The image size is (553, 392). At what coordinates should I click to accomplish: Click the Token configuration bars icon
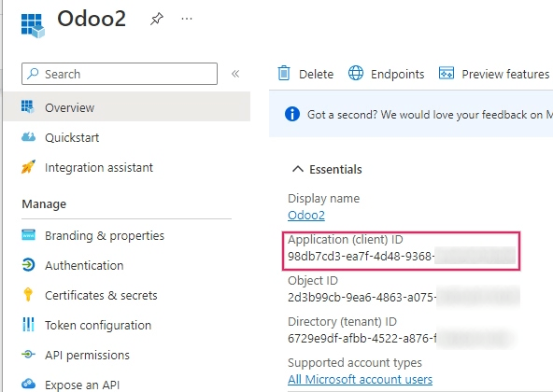click(28, 324)
